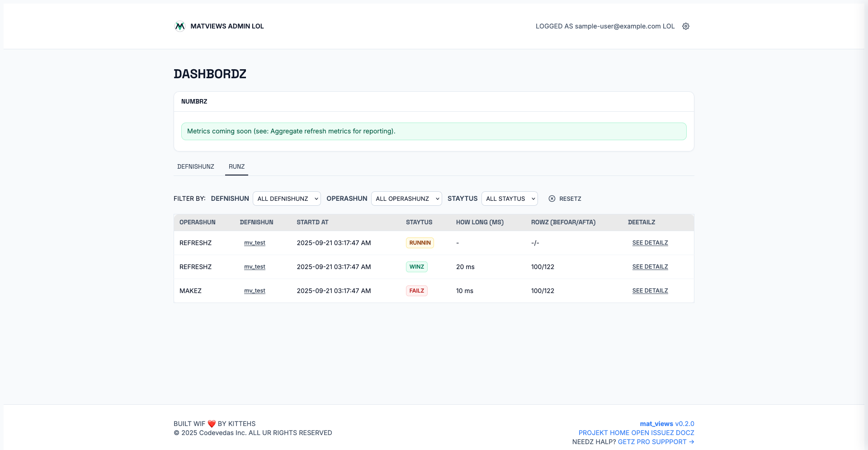Click the red heart icon in footer
The image size is (868, 450).
point(212,424)
